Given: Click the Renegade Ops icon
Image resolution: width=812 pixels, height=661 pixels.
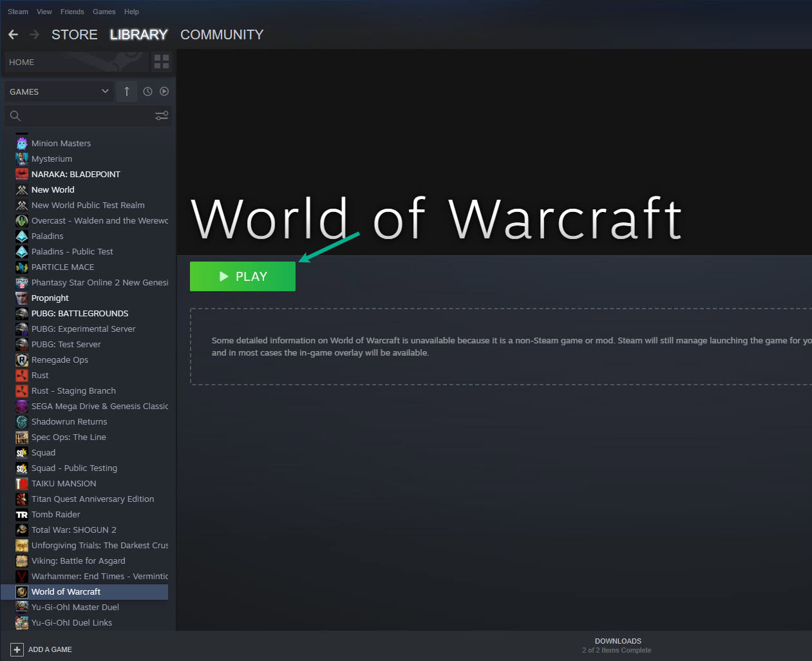Looking at the screenshot, I should coord(22,359).
